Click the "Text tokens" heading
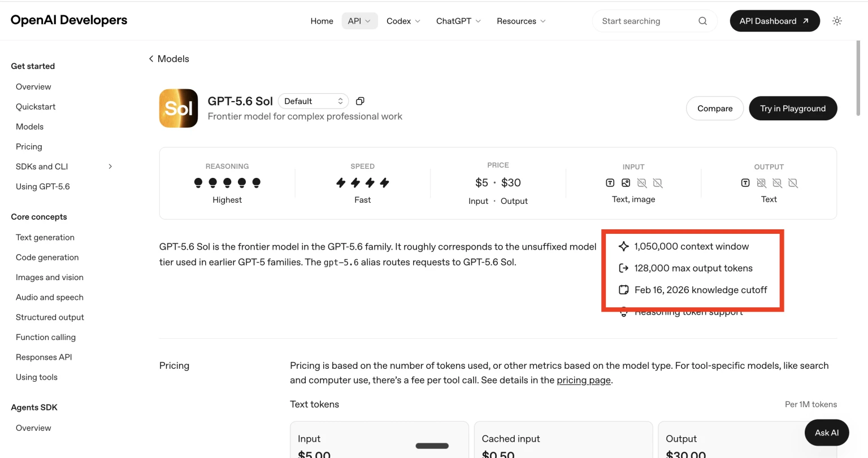 (x=315, y=404)
